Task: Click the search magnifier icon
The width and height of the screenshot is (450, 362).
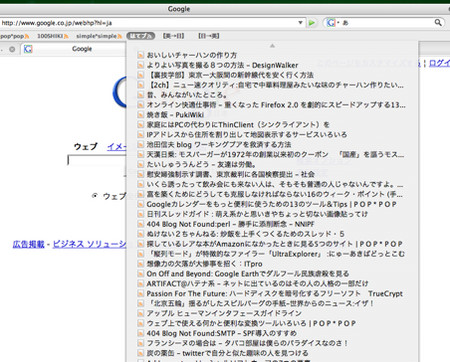Action: 438,23
